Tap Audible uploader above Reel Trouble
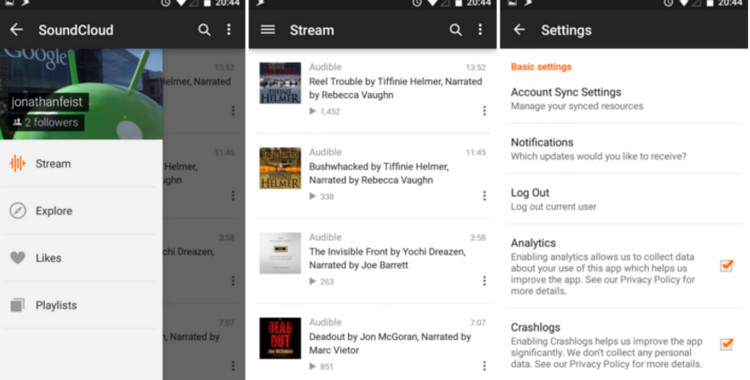Image resolution: width=750 pixels, height=380 pixels. click(x=325, y=67)
